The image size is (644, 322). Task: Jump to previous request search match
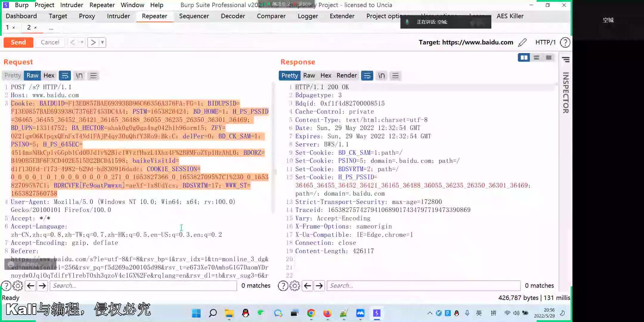click(30, 286)
